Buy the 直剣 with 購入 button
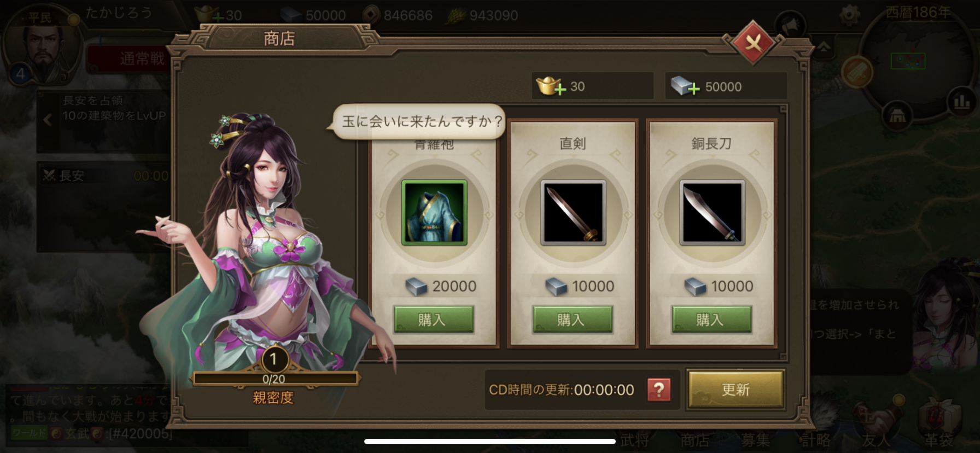The width and height of the screenshot is (980, 453). pyautogui.click(x=573, y=320)
